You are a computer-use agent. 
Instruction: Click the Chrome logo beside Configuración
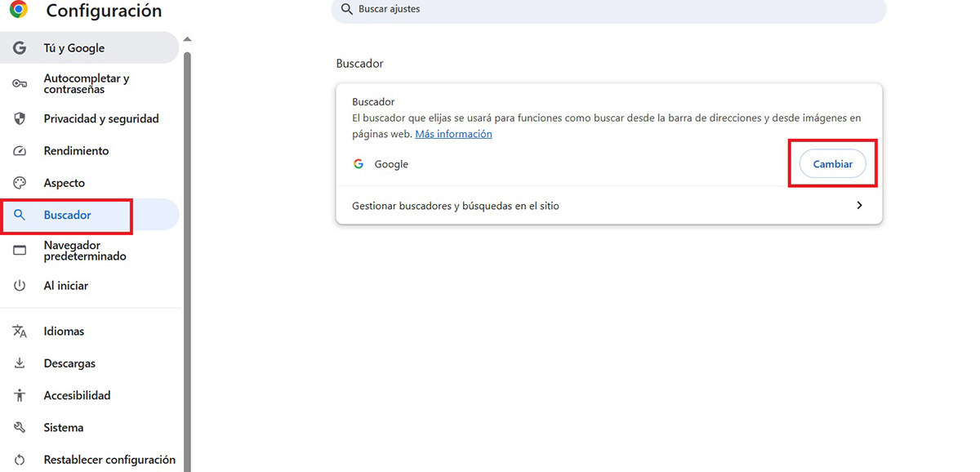[x=18, y=9]
